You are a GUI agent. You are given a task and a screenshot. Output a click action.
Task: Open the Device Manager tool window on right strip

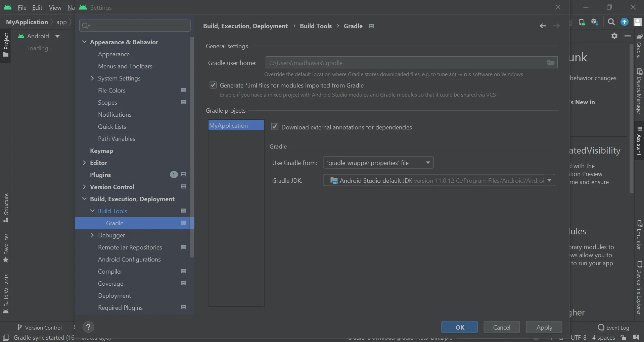pos(639,91)
